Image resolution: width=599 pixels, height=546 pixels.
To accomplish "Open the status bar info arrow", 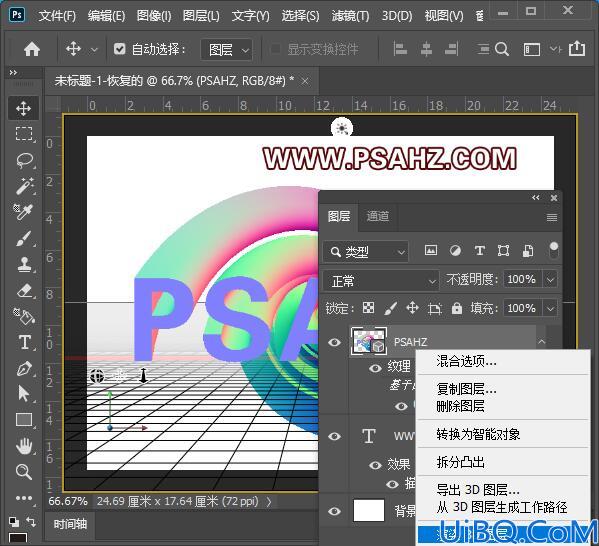I will [269, 501].
